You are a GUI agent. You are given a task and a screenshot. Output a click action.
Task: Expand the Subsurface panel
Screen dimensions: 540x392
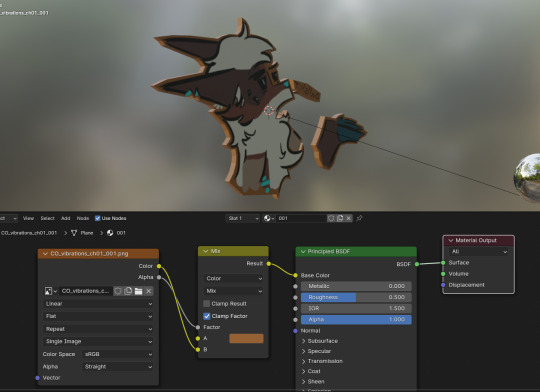319,341
